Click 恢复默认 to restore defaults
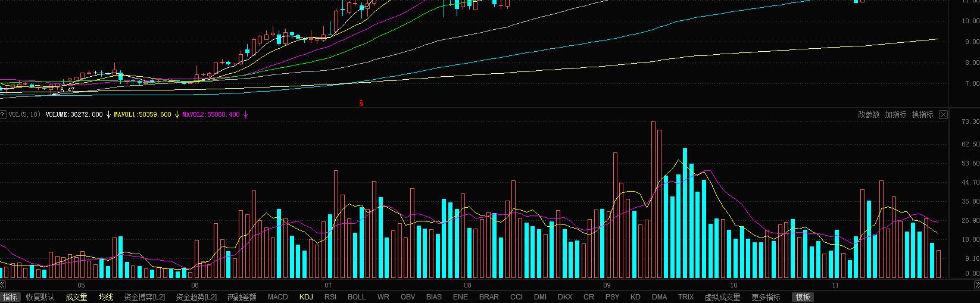Viewport: 980px width, 303px height. (40, 297)
